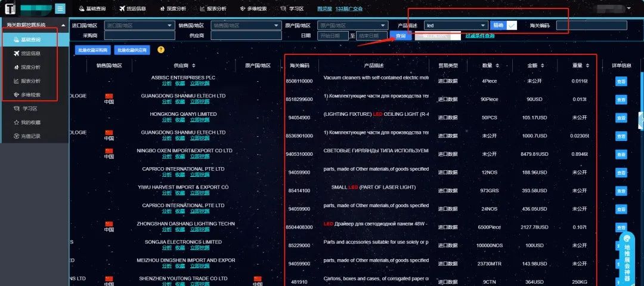
Task: Sort by the 供应商 column header arrows
Action: 194,66
